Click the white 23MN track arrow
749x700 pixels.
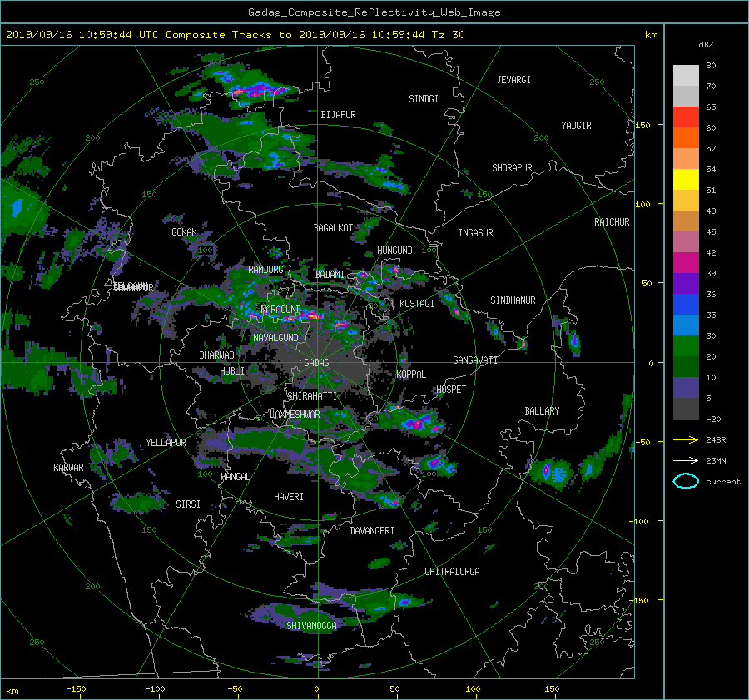point(686,460)
